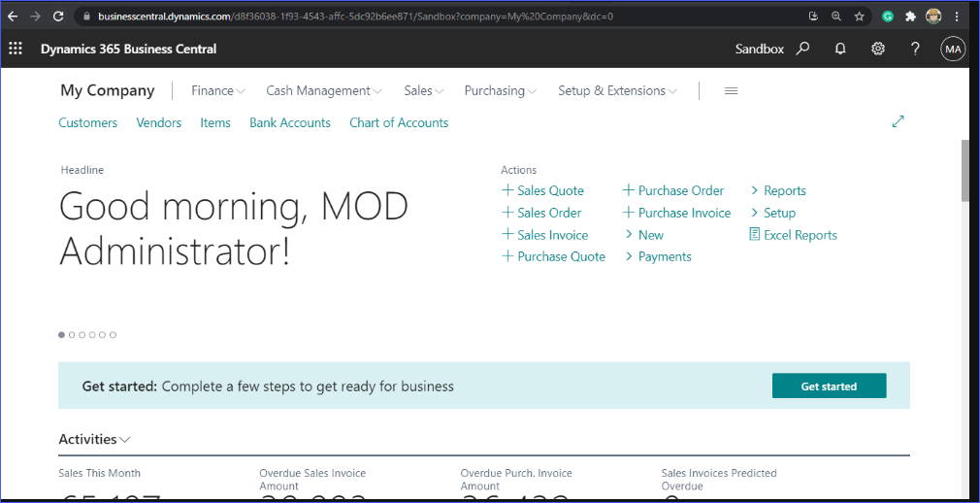Click the Chrome profile avatar
Viewport: 980px width, 503px height.
pyautogui.click(x=933, y=17)
